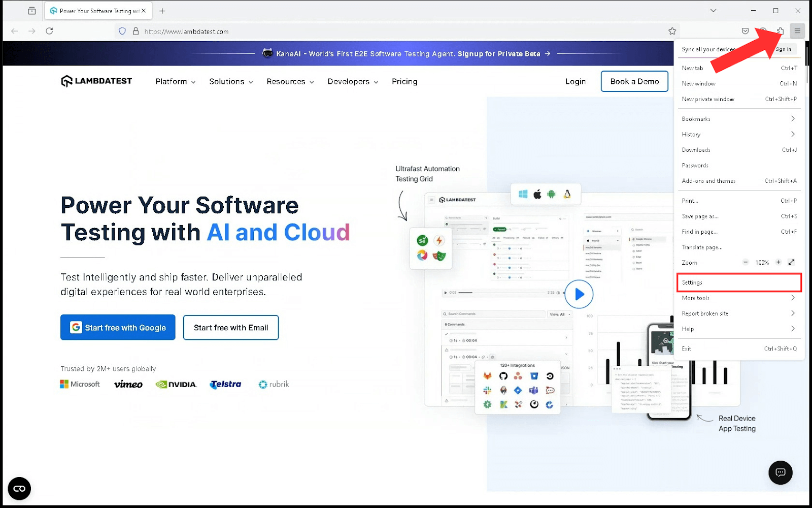Open the round black widget at bottom-left
Image resolution: width=812 pixels, height=508 pixels.
tap(19, 489)
